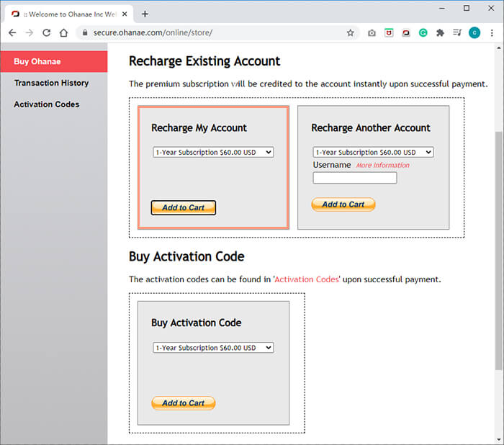Reload the page with the refresh icon

[x=47, y=32]
